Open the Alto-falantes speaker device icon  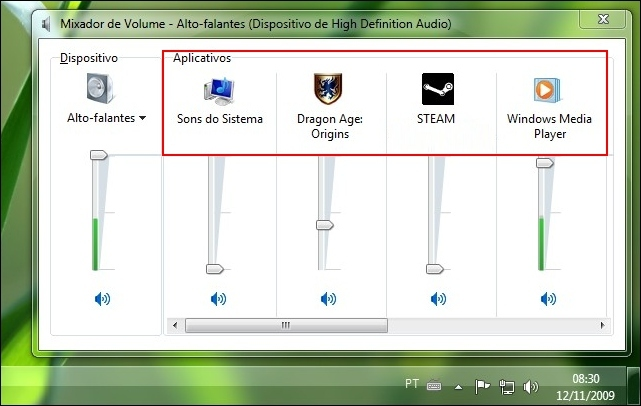(101, 88)
